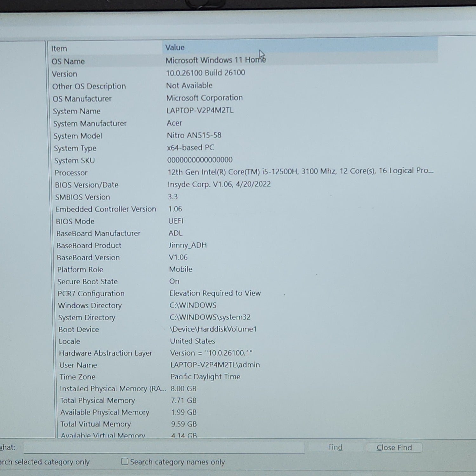Viewport: 476px width, 476px height.
Task: Enable Search category names only checkbox
Action: (125, 461)
